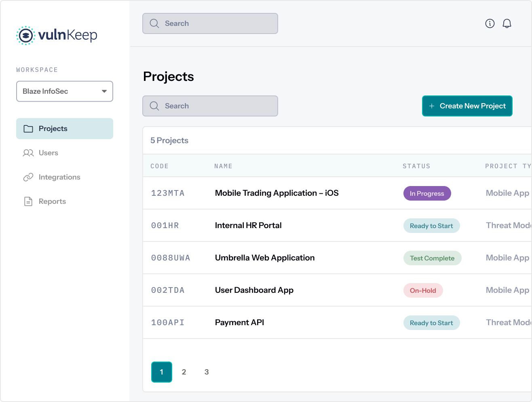532x402 pixels.
Task: Click Ready to Start badge for Payment API
Action: (432, 323)
